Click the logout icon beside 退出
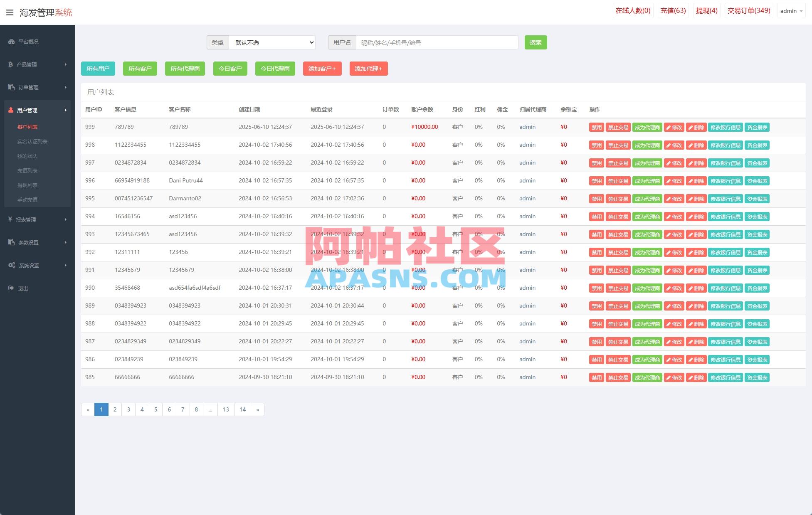Image resolution: width=812 pixels, height=515 pixels. (x=11, y=288)
